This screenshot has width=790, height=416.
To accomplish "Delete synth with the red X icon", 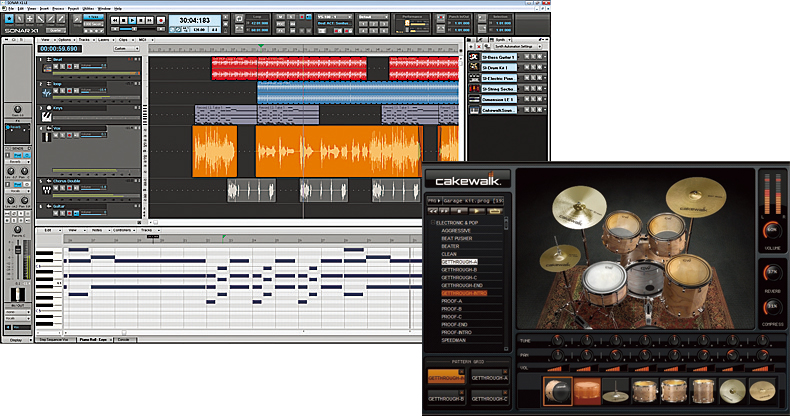I will (479, 46).
